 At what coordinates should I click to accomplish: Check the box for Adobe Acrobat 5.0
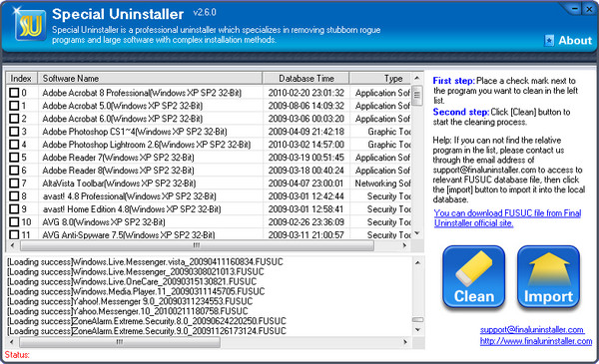coord(14,106)
